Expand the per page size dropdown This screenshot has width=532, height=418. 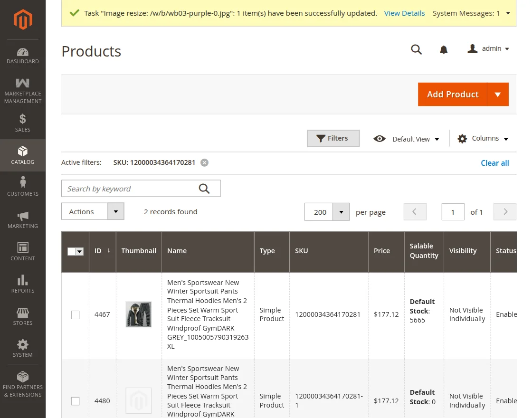[341, 212]
